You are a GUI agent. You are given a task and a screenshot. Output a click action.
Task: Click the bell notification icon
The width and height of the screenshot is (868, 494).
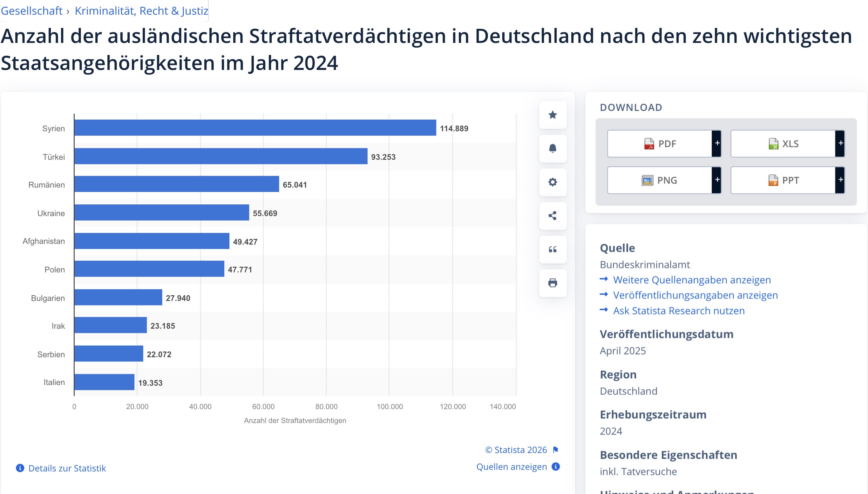553,148
